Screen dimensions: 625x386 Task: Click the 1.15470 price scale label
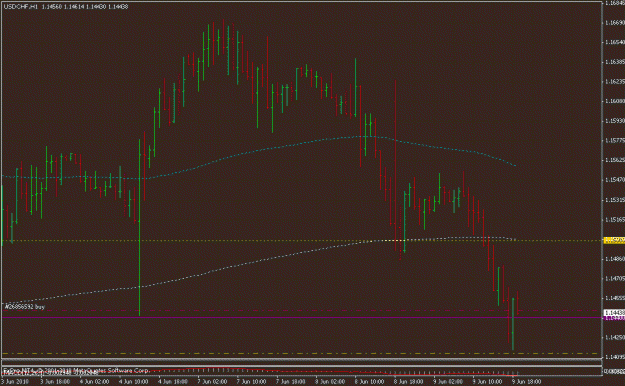615,180
